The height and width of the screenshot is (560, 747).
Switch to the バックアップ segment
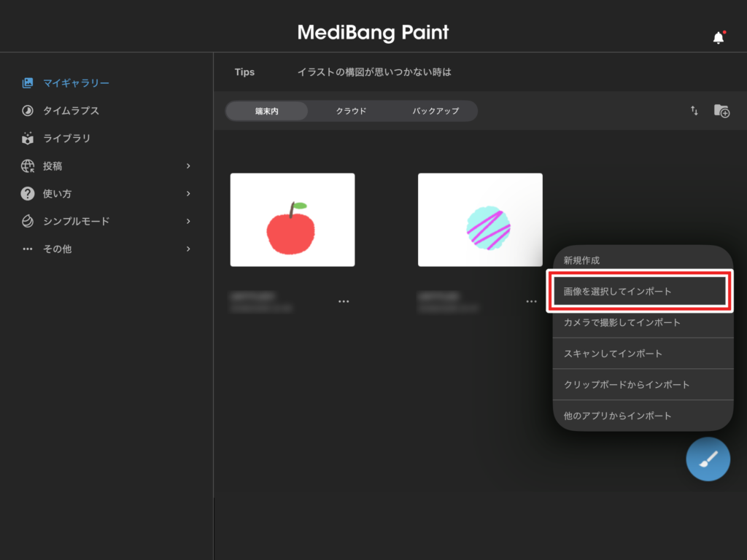point(436,111)
